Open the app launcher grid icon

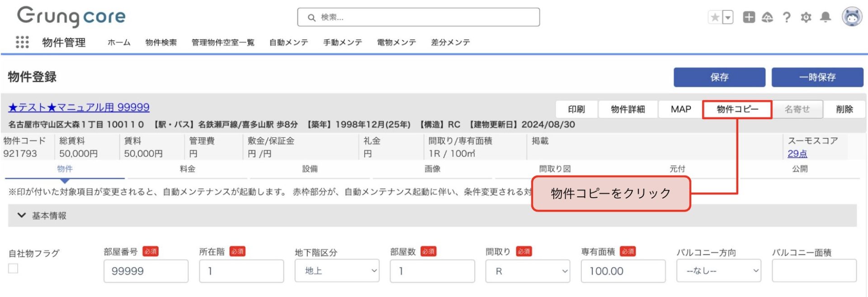coord(22,42)
